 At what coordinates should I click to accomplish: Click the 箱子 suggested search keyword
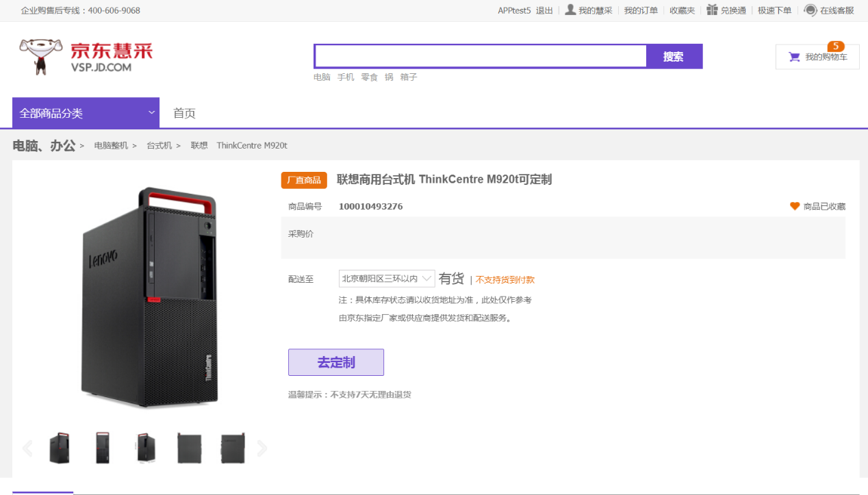[409, 77]
